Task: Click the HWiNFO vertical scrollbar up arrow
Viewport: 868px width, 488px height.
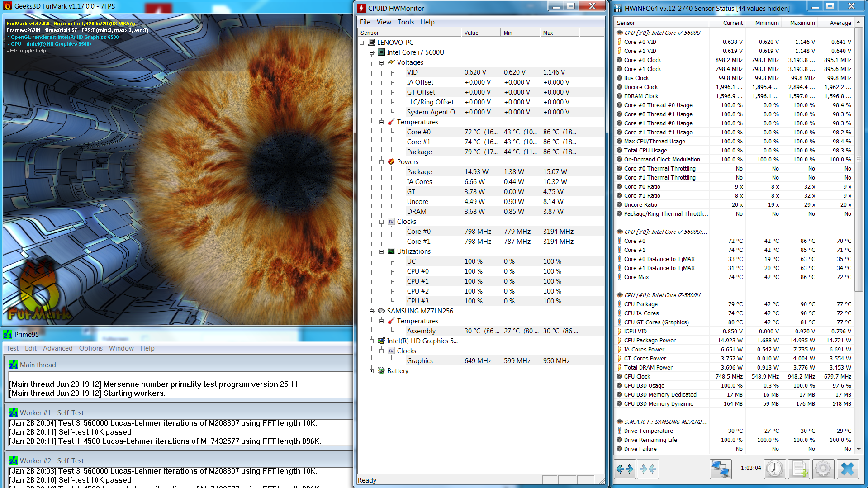Action: click(859, 23)
